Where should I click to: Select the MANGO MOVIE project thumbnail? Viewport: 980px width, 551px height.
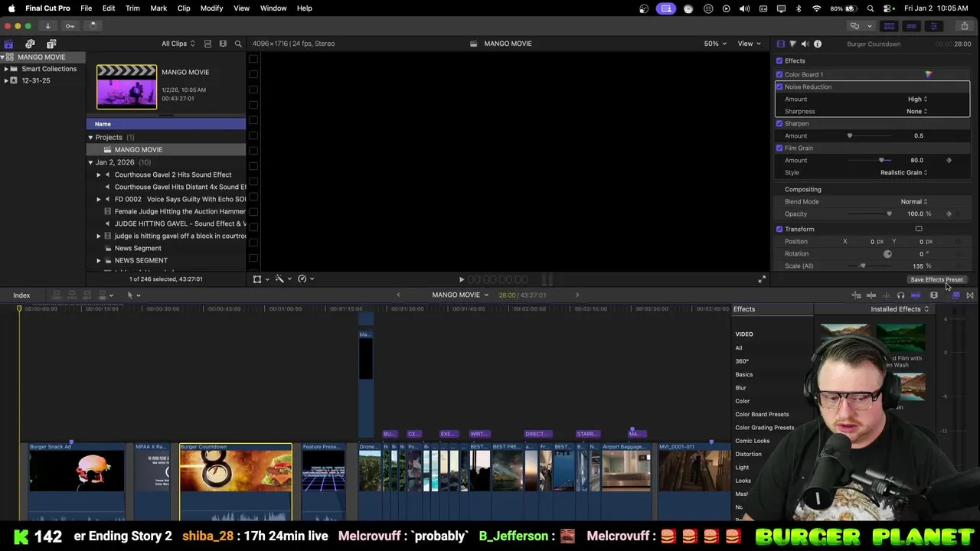coord(126,86)
